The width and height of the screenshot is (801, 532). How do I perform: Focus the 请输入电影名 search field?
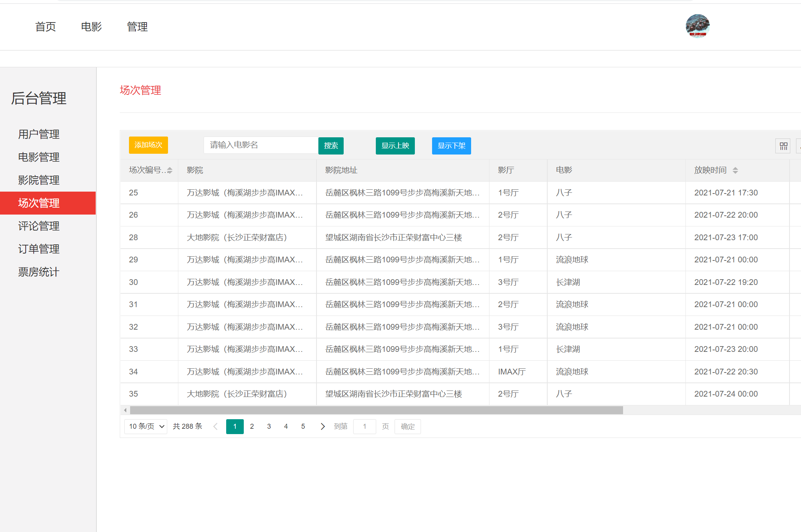coord(261,145)
